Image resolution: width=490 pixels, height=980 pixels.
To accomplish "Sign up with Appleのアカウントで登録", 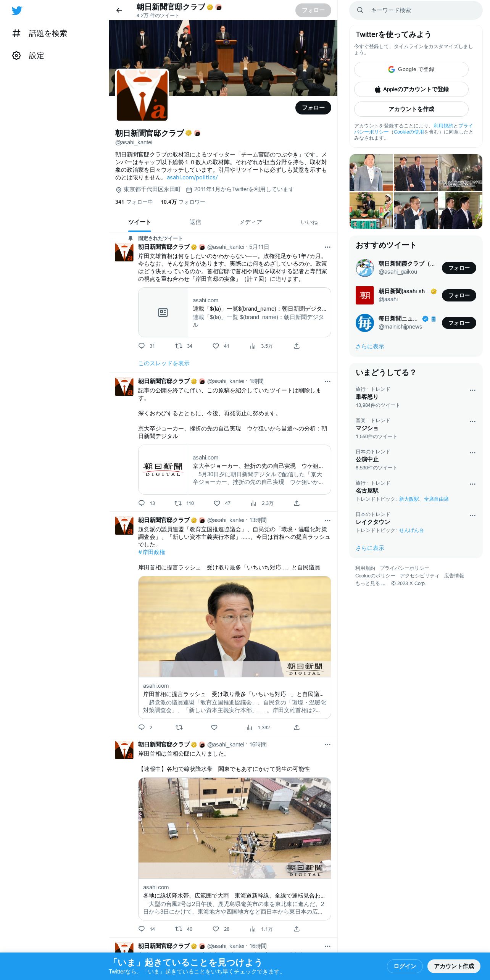I will point(411,89).
